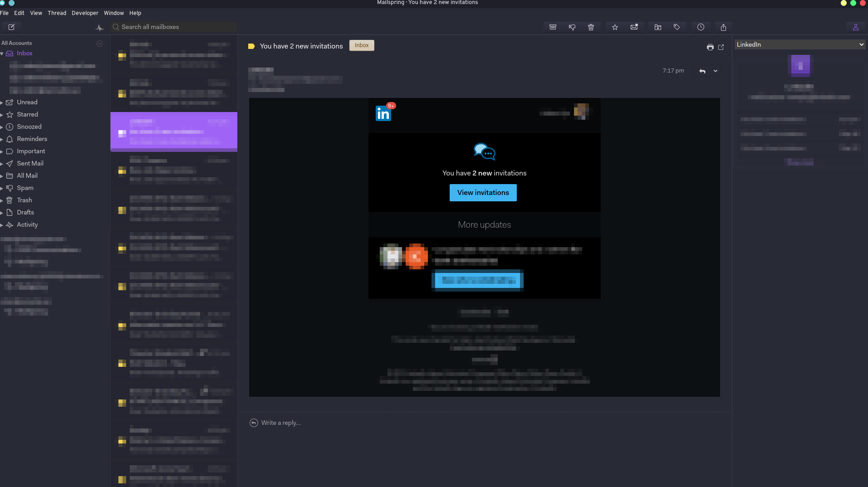Screen dimensions: 868x487
Task: Delete the message with the trash icon
Action: coord(590,27)
